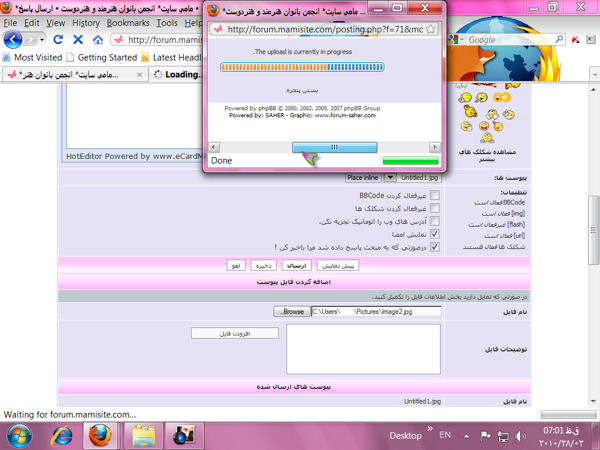Insert the laughing open-mouth smiley

[484, 126]
